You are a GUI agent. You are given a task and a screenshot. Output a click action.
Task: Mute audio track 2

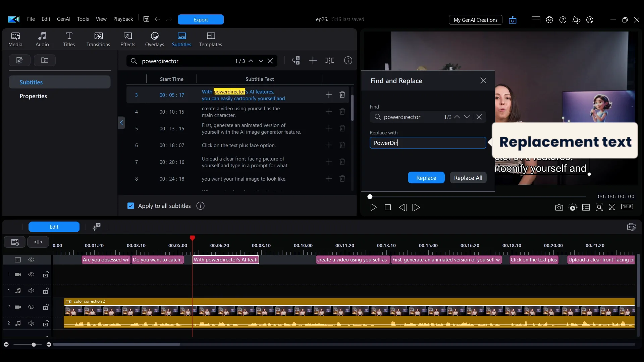pyautogui.click(x=31, y=323)
